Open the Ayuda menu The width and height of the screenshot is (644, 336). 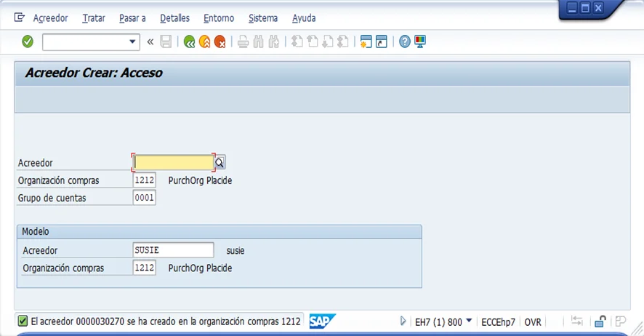304,17
